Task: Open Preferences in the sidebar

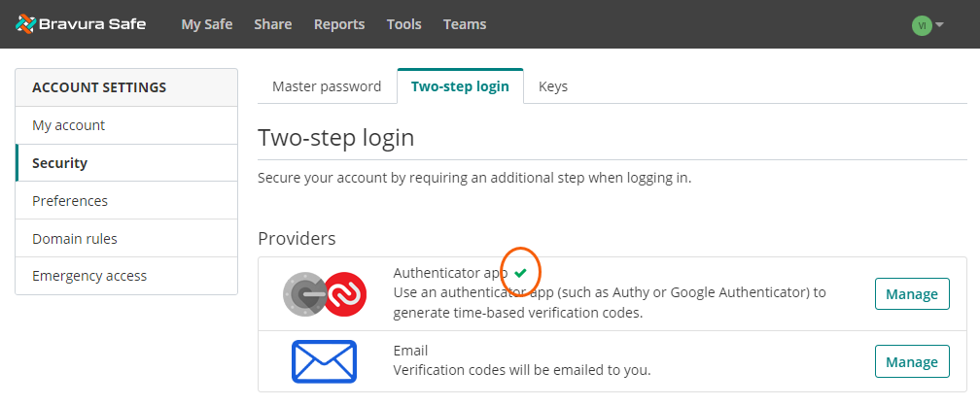Action: pos(126,201)
